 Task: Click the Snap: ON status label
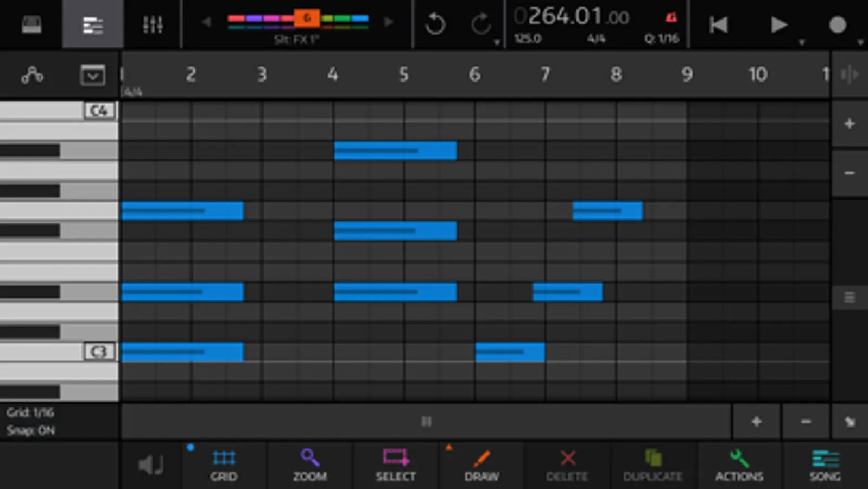point(30,430)
